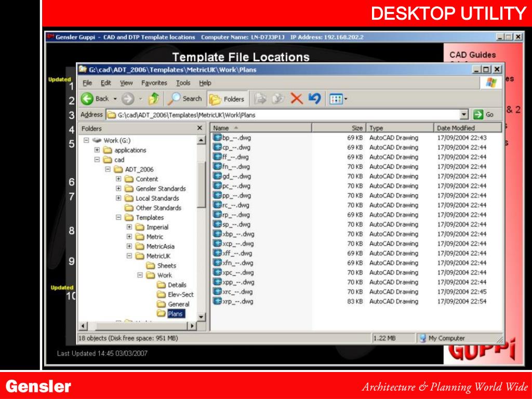This screenshot has height=399, width=532.
Task: Click the Copy To toolbar icon
Action: (x=278, y=99)
